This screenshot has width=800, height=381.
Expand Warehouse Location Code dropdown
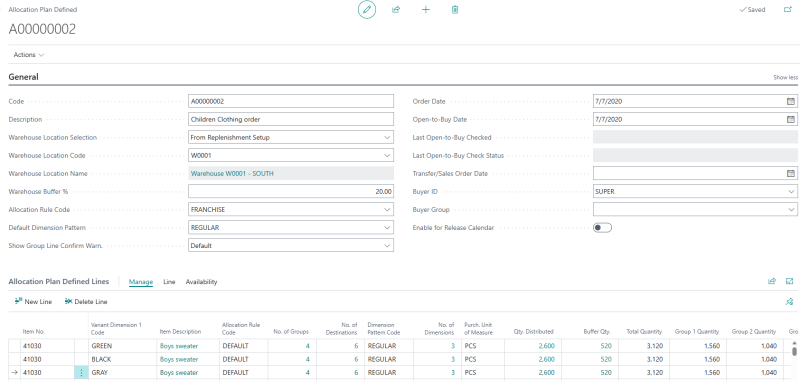point(386,156)
